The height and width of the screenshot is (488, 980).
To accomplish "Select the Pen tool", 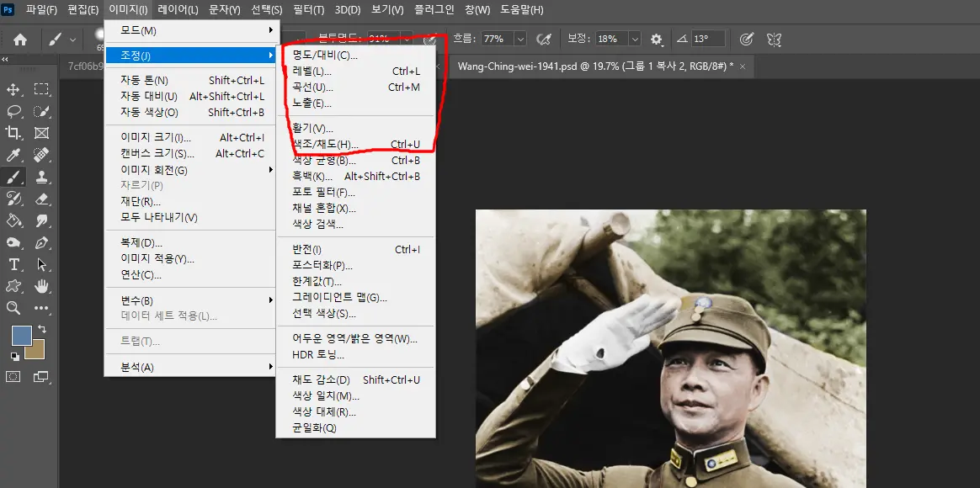I will (x=41, y=242).
